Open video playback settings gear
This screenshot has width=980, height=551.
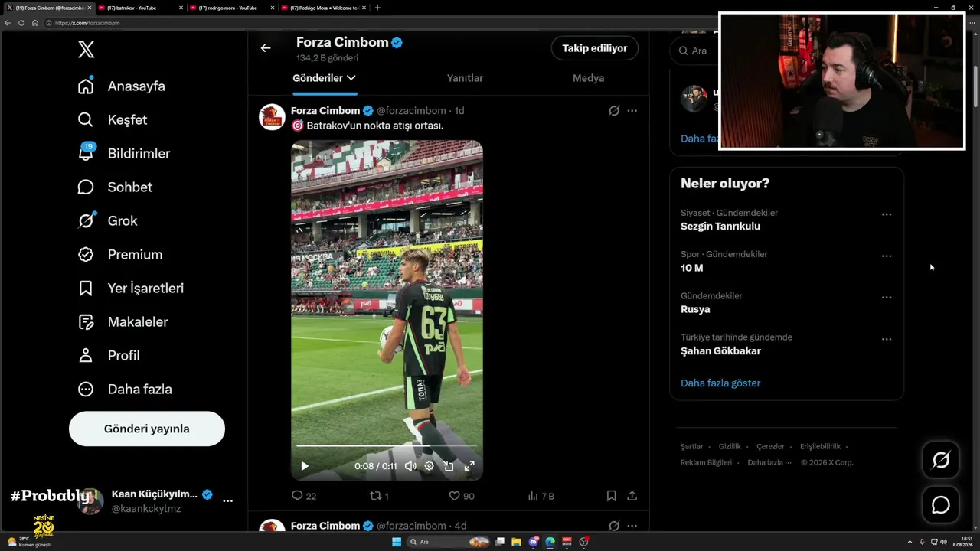pos(429,466)
